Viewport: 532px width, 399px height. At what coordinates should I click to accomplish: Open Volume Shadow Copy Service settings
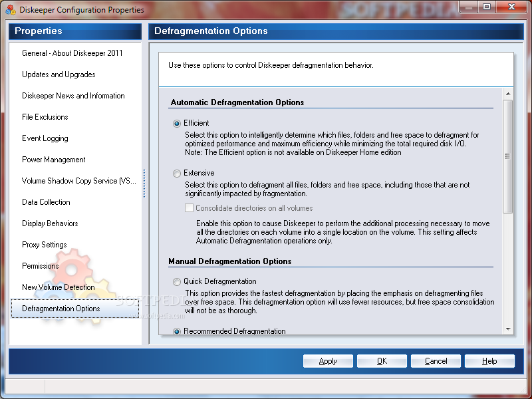click(79, 181)
